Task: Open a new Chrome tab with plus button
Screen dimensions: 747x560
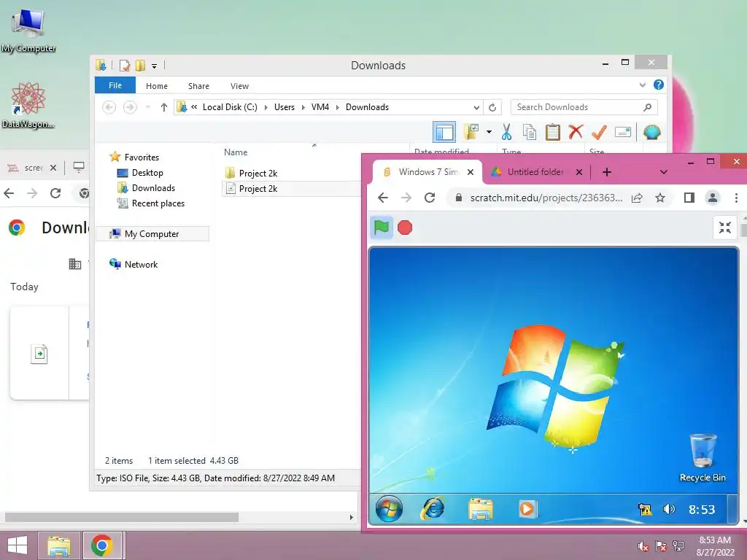Action: point(607,172)
